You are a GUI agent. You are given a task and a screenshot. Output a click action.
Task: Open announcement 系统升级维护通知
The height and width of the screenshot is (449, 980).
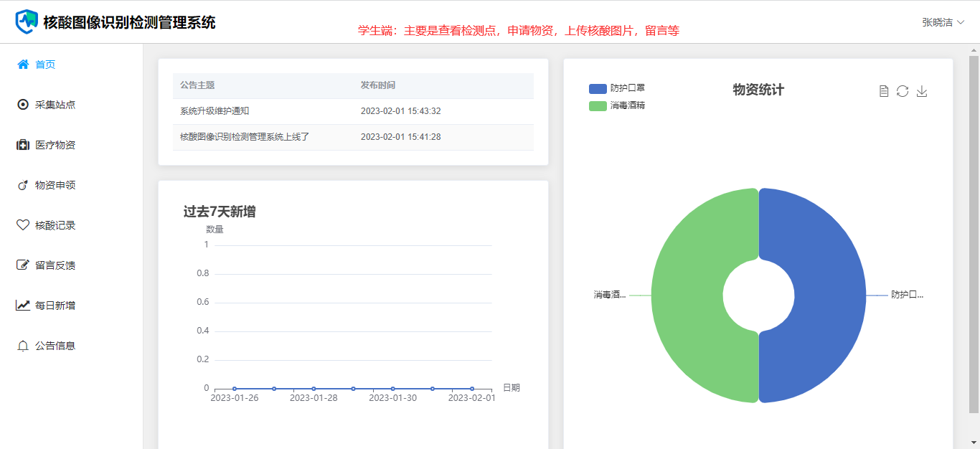215,111
